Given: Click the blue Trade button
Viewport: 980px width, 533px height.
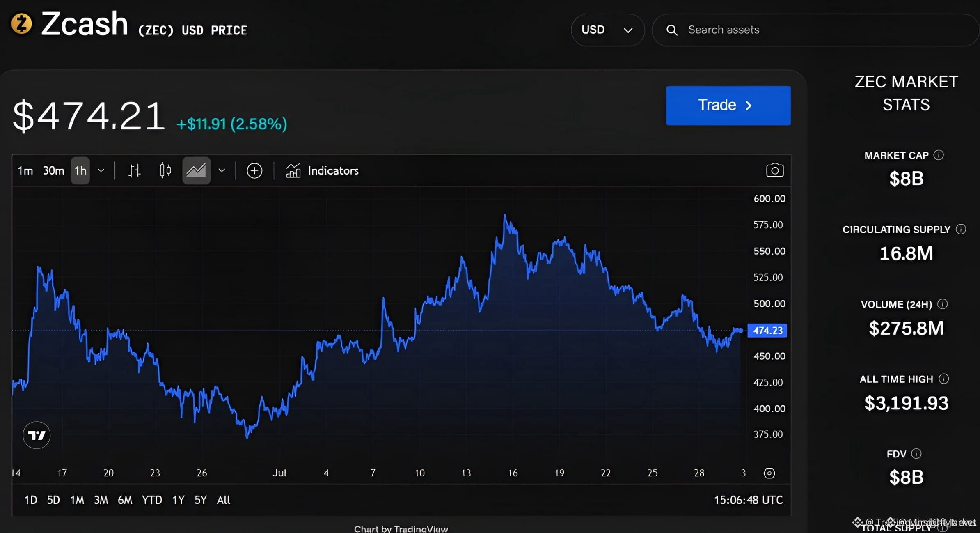Looking at the screenshot, I should [728, 106].
